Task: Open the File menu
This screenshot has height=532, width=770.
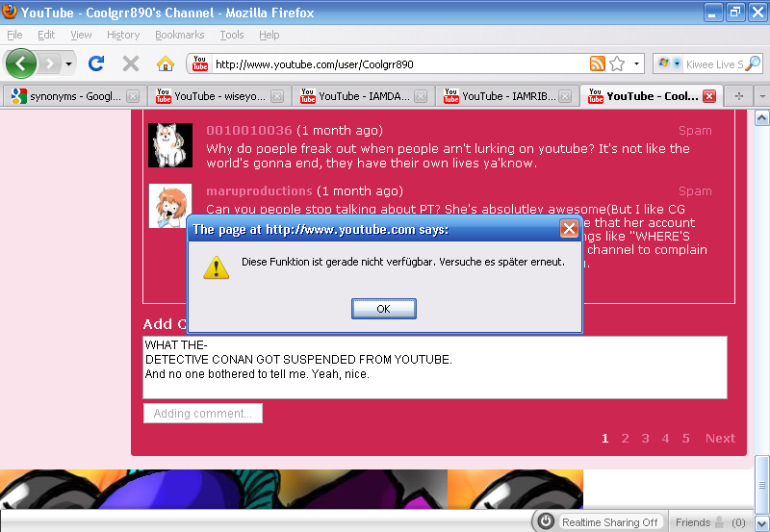Action: tap(14, 35)
